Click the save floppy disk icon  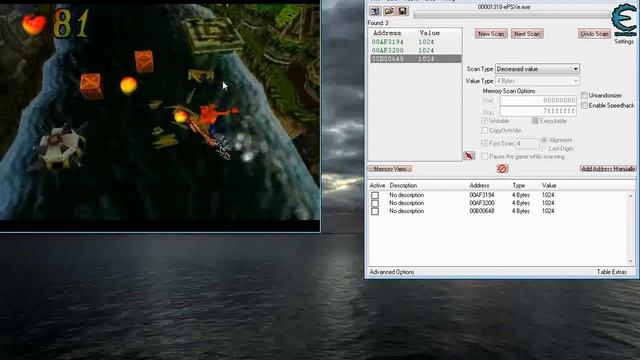click(402, 11)
